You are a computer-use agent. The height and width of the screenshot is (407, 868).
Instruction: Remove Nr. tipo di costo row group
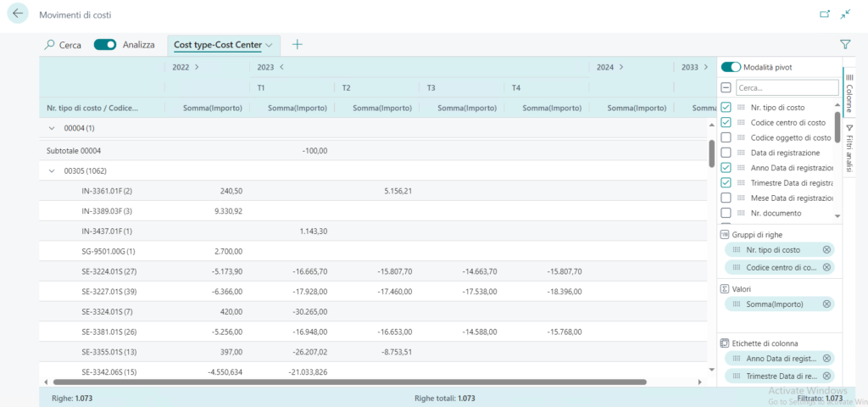(x=826, y=250)
